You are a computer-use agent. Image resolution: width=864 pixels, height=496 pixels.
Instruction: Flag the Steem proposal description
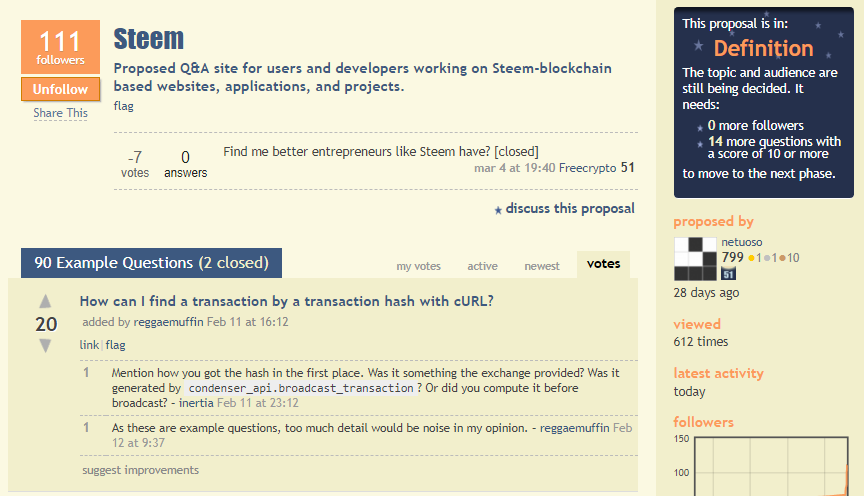point(123,106)
